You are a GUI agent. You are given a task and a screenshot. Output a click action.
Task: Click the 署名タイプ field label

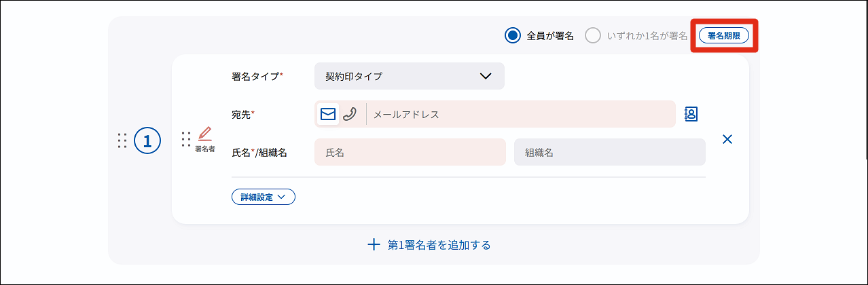[257, 77]
